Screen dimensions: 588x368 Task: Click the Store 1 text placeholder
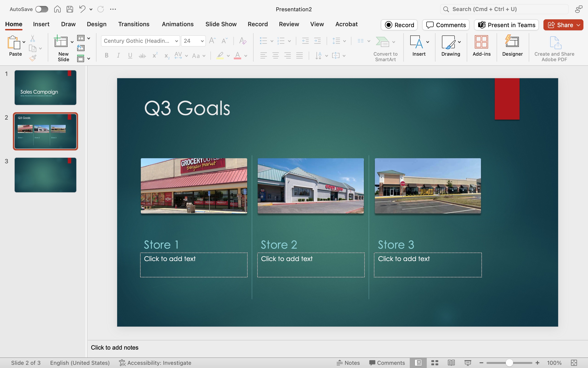click(x=194, y=265)
